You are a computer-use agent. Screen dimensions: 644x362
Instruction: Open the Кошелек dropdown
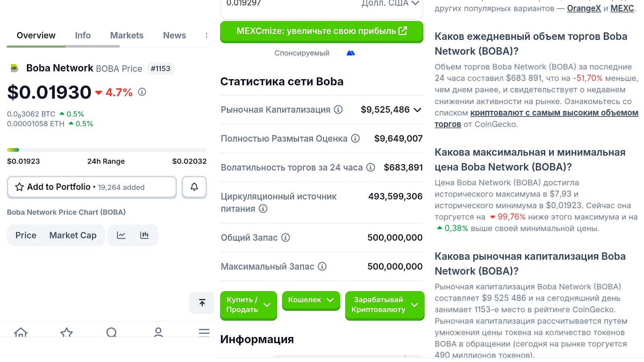pos(311,300)
